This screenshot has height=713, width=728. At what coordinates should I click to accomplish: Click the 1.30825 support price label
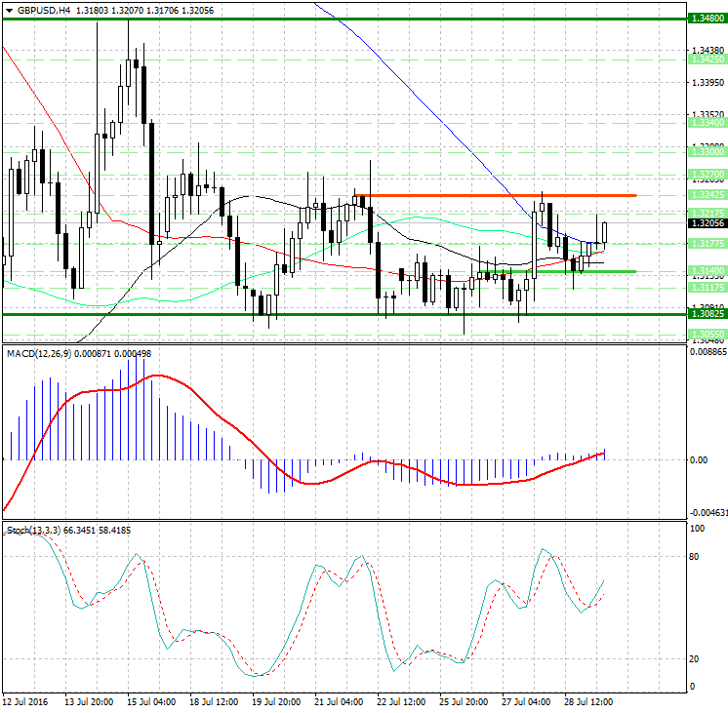point(706,314)
